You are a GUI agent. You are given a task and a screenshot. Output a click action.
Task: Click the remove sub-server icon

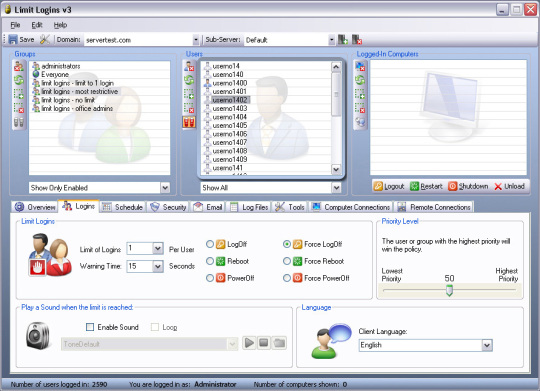(x=357, y=40)
